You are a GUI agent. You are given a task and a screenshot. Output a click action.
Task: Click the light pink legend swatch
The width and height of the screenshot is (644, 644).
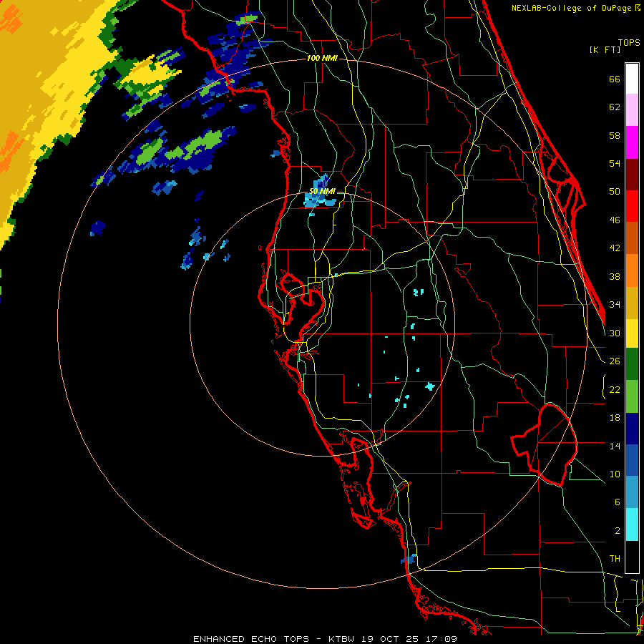pyautogui.click(x=632, y=109)
